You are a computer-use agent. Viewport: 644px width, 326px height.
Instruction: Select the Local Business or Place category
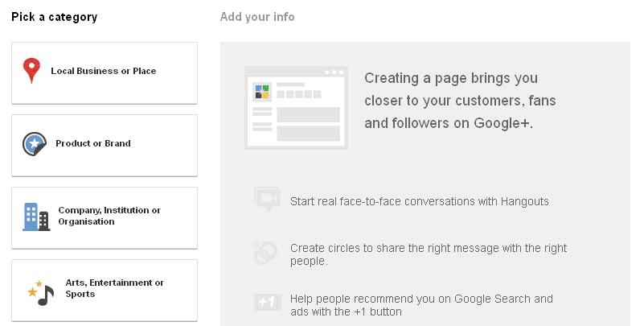[105, 73]
